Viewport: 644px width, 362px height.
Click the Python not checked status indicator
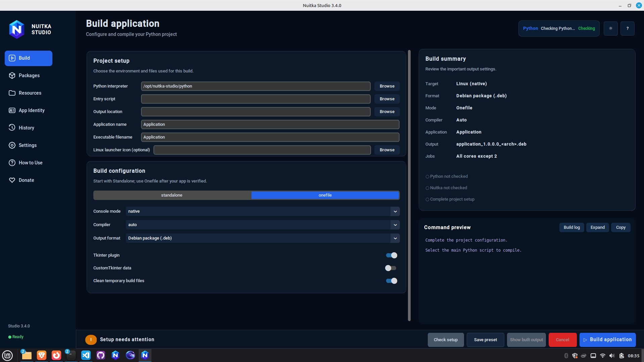(x=447, y=176)
